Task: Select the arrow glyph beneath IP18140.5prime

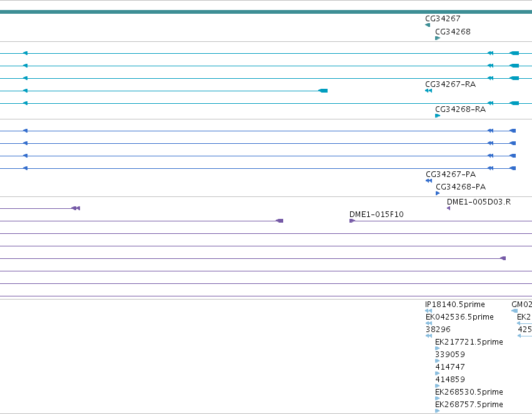Action: coord(428,311)
